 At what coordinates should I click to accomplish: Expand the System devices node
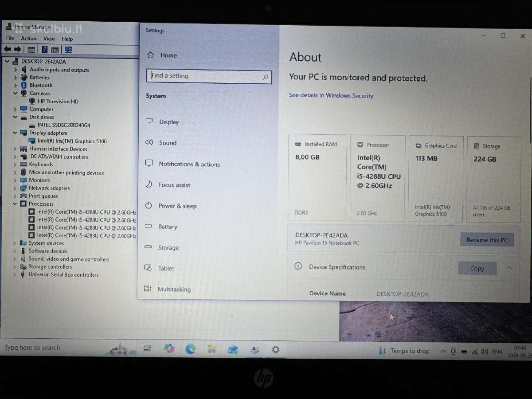(x=15, y=243)
